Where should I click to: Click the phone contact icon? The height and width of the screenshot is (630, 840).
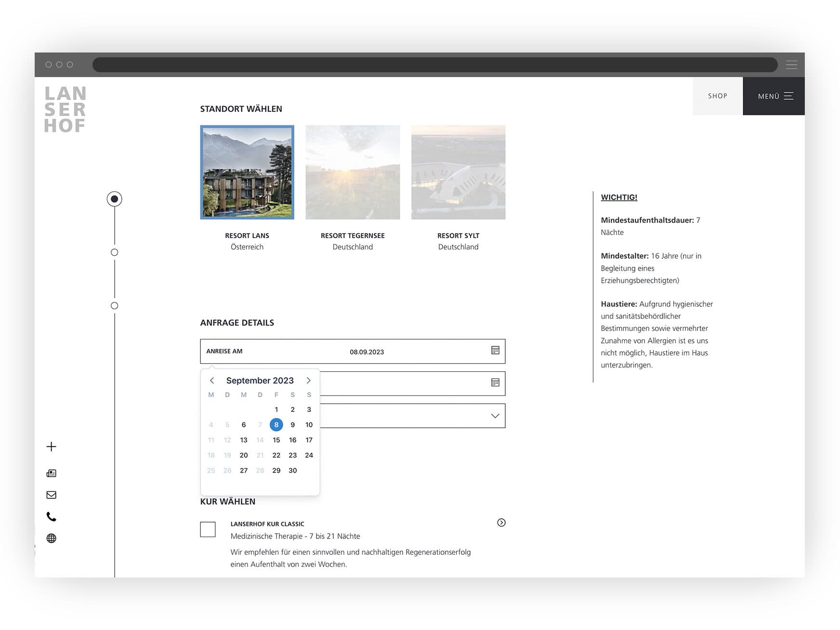51,517
